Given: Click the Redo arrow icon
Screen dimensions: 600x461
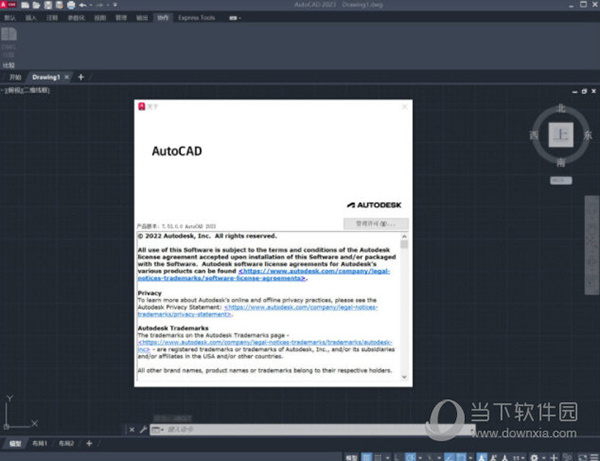Looking at the screenshot, I should point(99,5).
